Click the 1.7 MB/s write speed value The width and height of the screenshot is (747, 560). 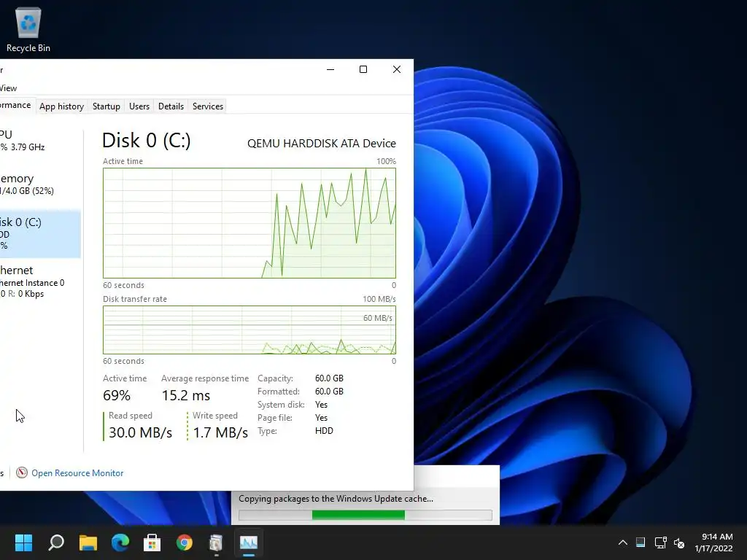coord(220,432)
